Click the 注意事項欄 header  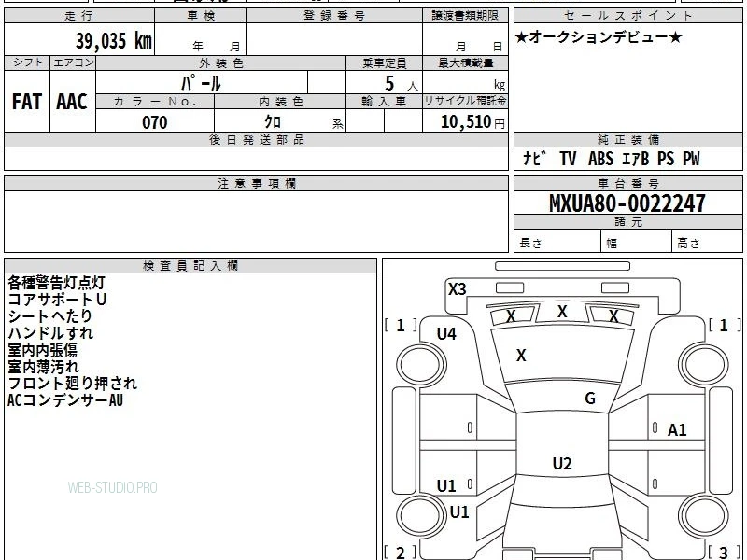point(256,183)
